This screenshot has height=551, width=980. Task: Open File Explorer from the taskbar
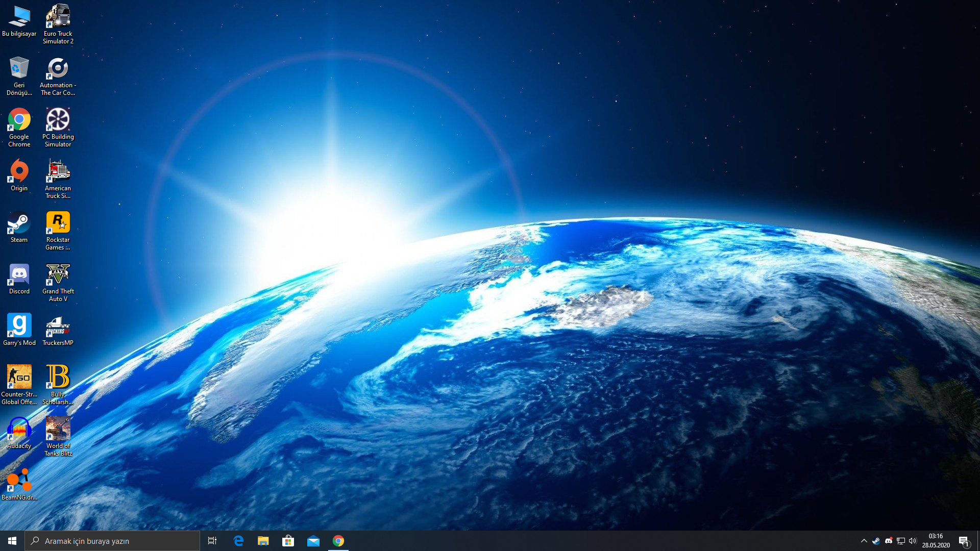pos(263,541)
